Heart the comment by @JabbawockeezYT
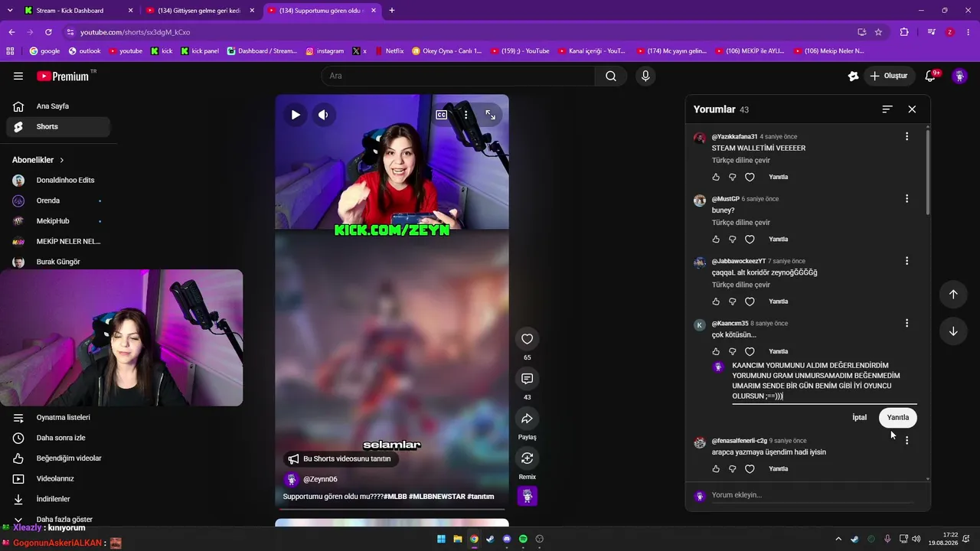This screenshot has height=551, width=980. 750,302
